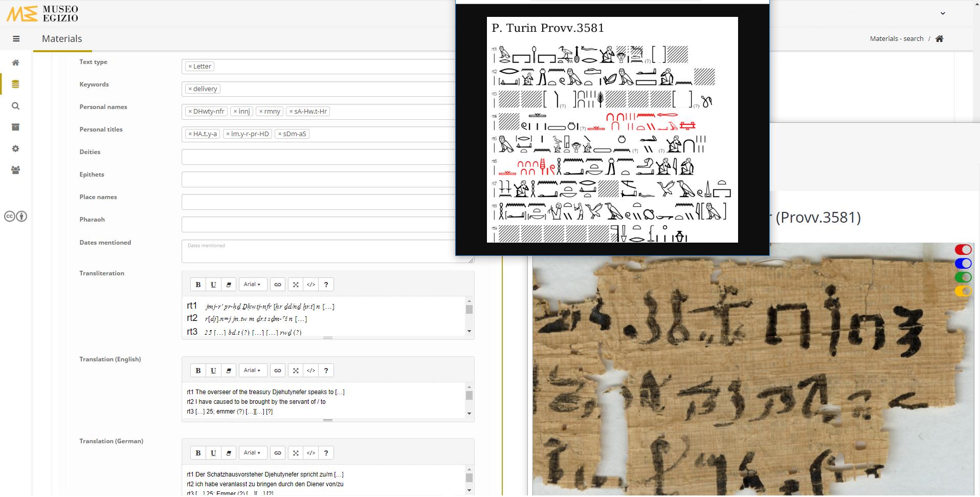Open the chevron dropdown at top right

[943, 13]
